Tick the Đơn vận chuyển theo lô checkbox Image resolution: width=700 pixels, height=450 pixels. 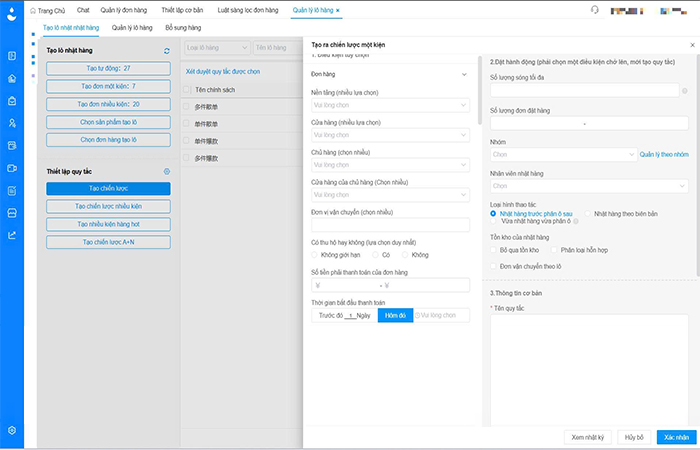pyautogui.click(x=494, y=267)
